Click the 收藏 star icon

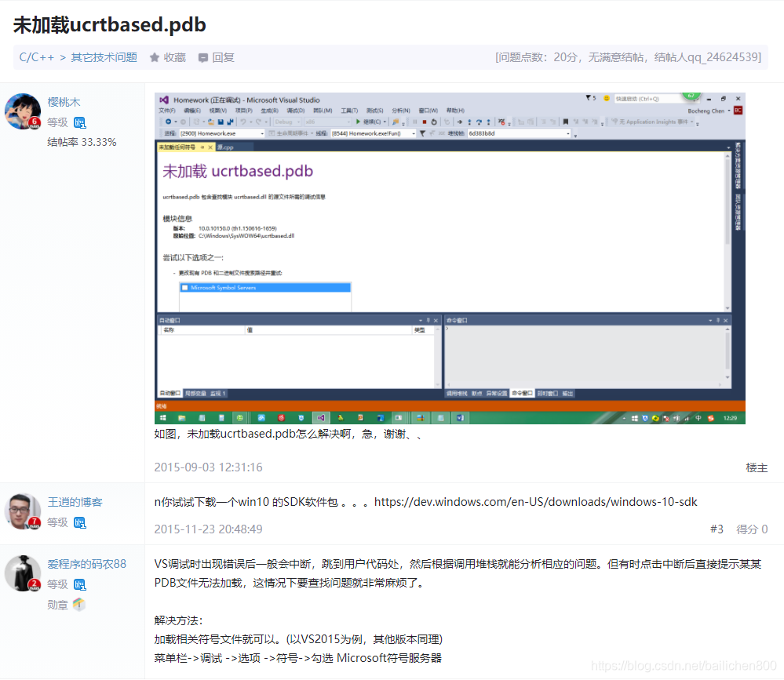pos(155,57)
